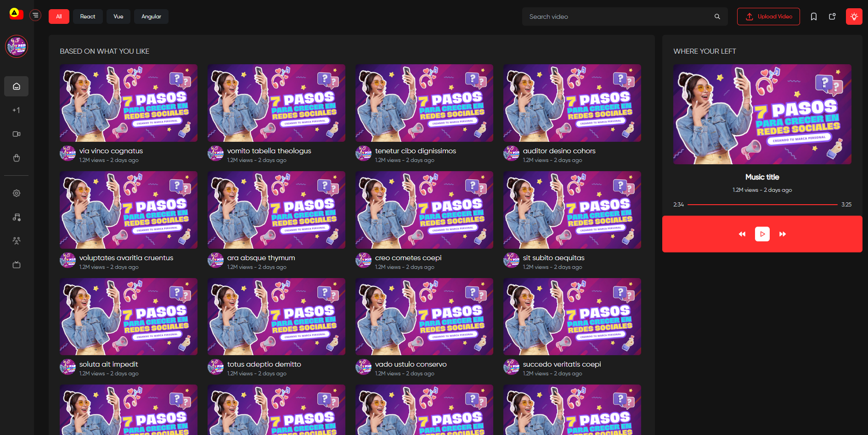Screen dimensions: 868x435
Task: Click title 'vado ustulo conservo'
Action: pyautogui.click(x=411, y=364)
